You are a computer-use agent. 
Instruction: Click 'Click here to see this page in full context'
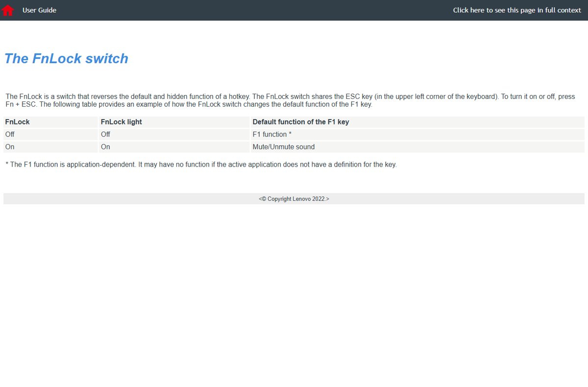pyautogui.click(x=517, y=10)
